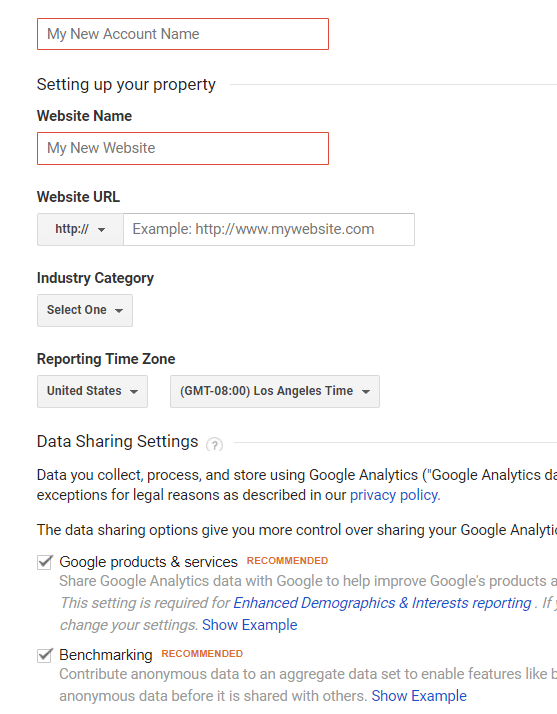Open the Data Sharing Settings help icon
Image resolution: width=557 pixels, height=714 pixels.
215,444
